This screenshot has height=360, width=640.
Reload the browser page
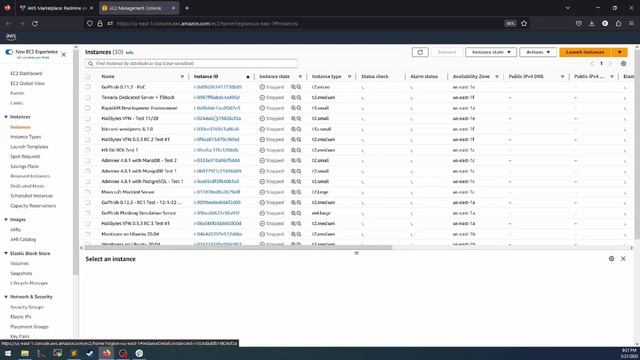pos(35,24)
